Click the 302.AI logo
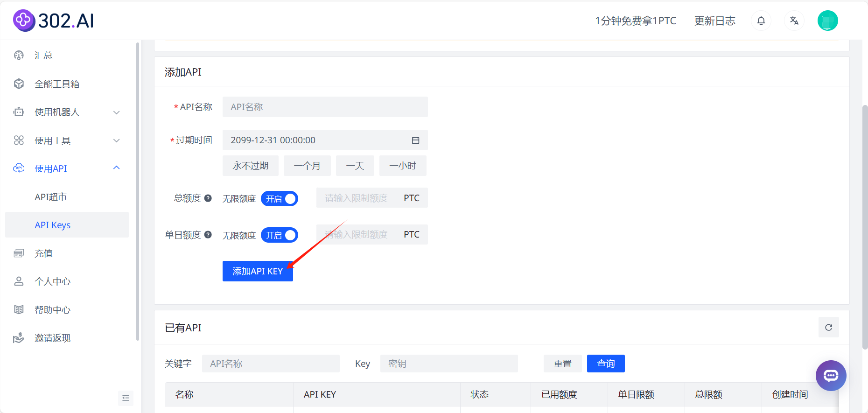Image resolution: width=868 pixels, height=413 pixels. [x=53, y=21]
